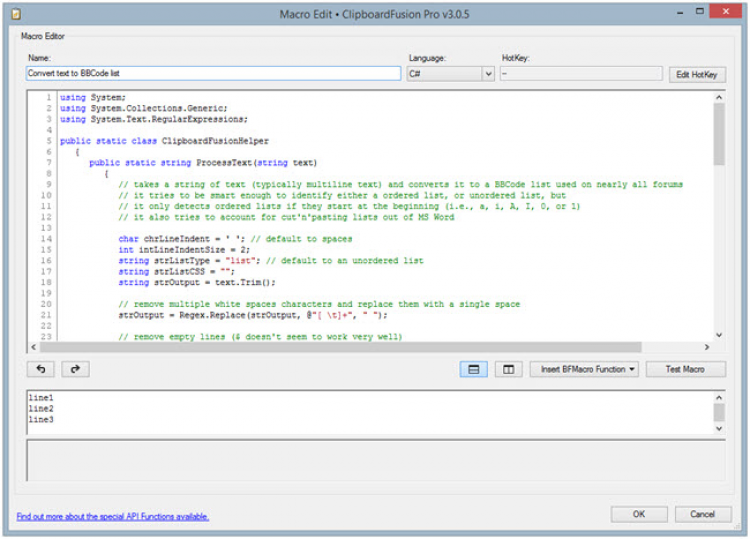Click the code editor scroll down arrow
The height and width of the screenshot is (539, 750).
(718, 335)
